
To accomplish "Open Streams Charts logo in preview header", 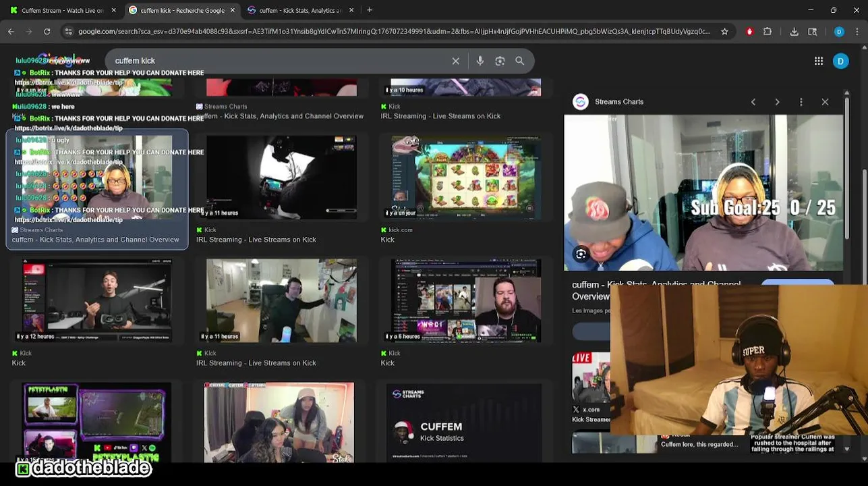I will tap(581, 102).
